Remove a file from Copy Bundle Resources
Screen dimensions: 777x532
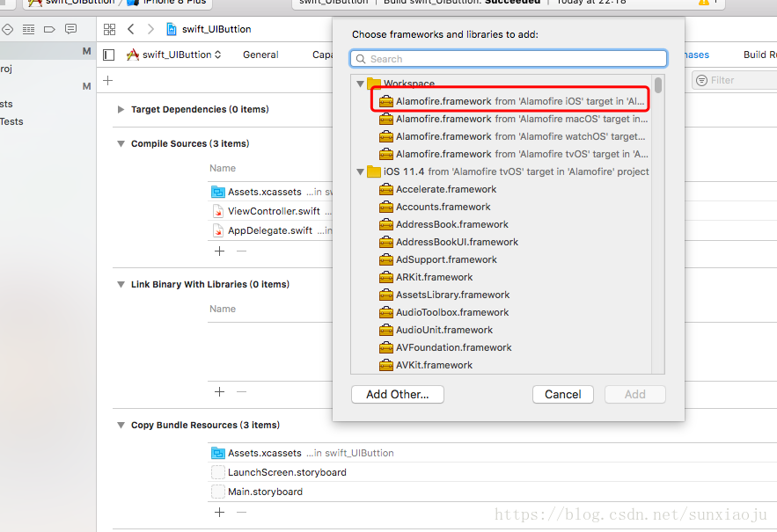(241, 512)
